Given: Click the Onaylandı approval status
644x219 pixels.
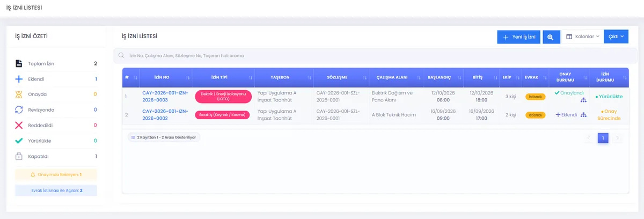Looking at the screenshot, I should 569,93.
